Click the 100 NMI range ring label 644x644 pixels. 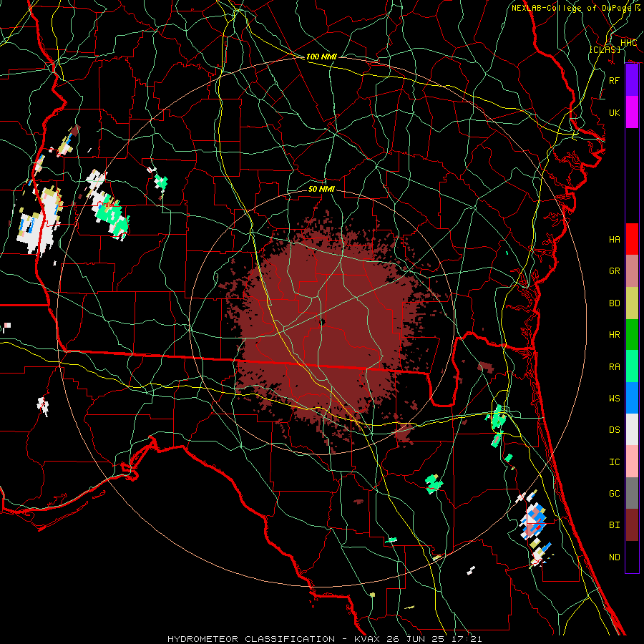321,57
